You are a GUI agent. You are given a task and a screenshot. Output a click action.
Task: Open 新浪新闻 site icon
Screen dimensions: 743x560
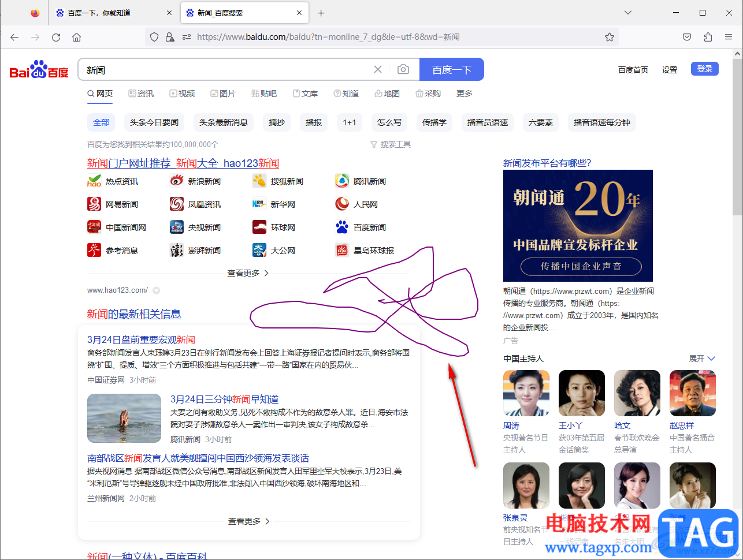(x=177, y=181)
